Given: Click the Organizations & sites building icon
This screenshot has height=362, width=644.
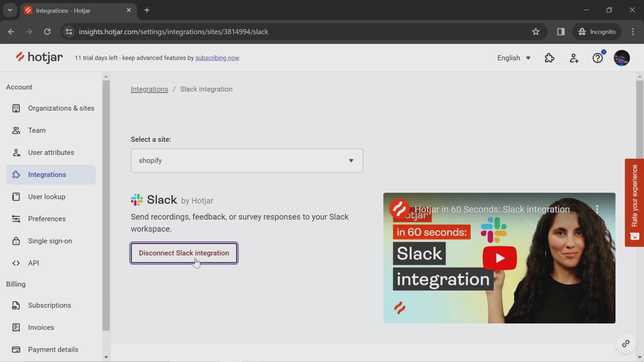Looking at the screenshot, I should point(16,108).
